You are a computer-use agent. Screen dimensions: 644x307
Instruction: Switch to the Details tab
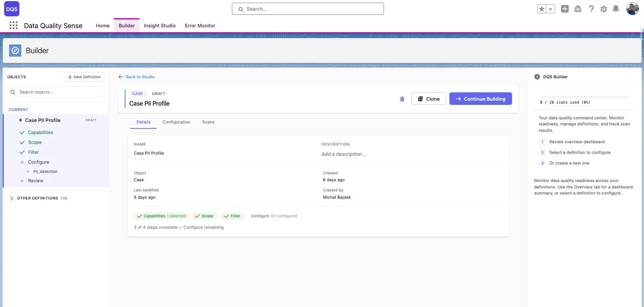pyautogui.click(x=143, y=122)
